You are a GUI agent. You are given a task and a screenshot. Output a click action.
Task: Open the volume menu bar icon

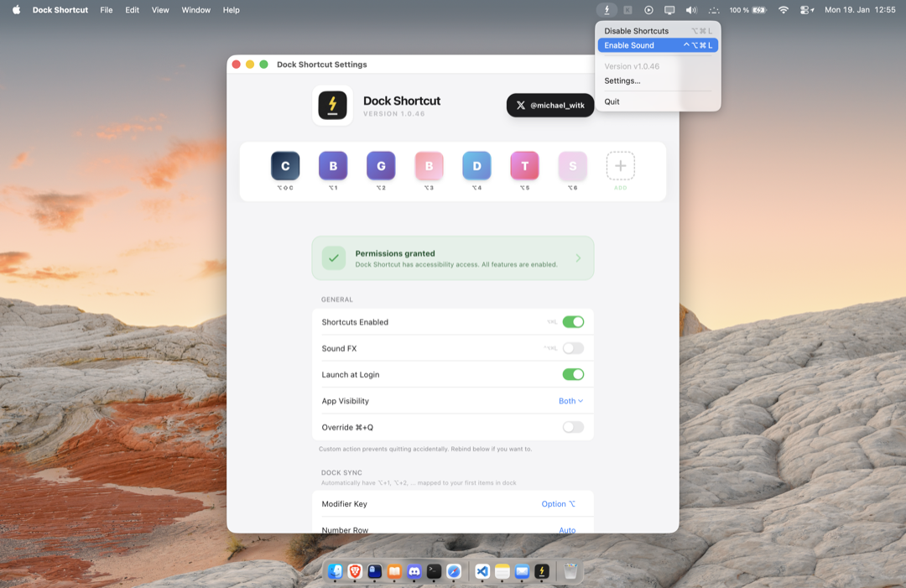coord(691,10)
